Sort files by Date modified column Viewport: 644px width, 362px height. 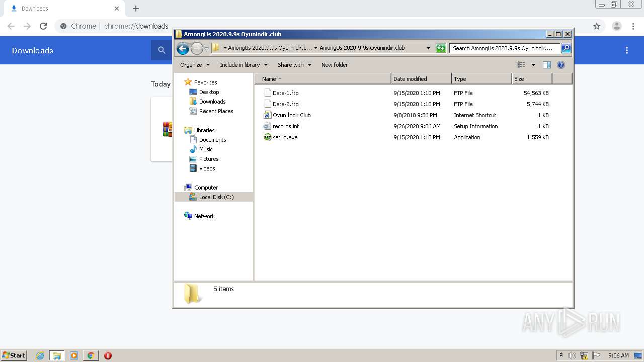[x=421, y=79]
